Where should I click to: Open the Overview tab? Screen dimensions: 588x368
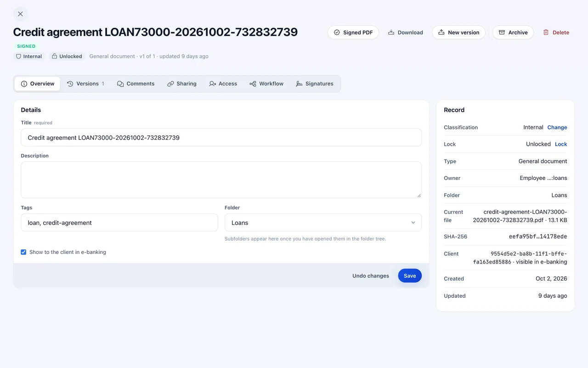click(x=38, y=84)
